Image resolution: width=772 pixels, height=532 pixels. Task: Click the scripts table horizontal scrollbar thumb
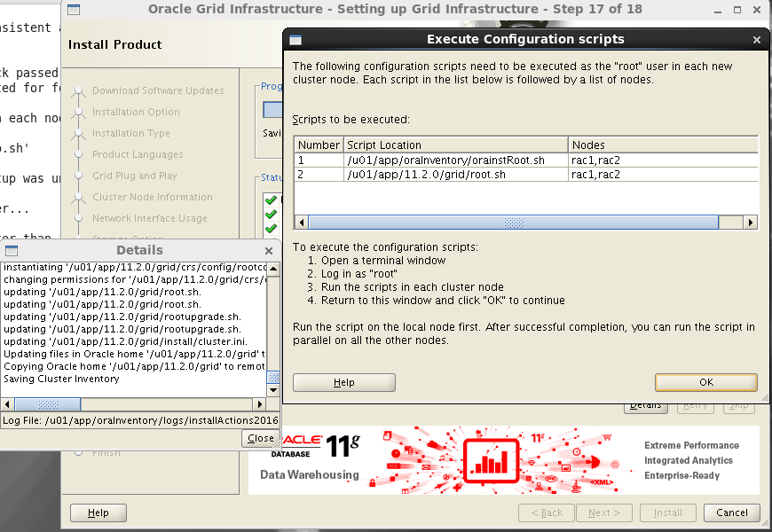coord(514,223)
